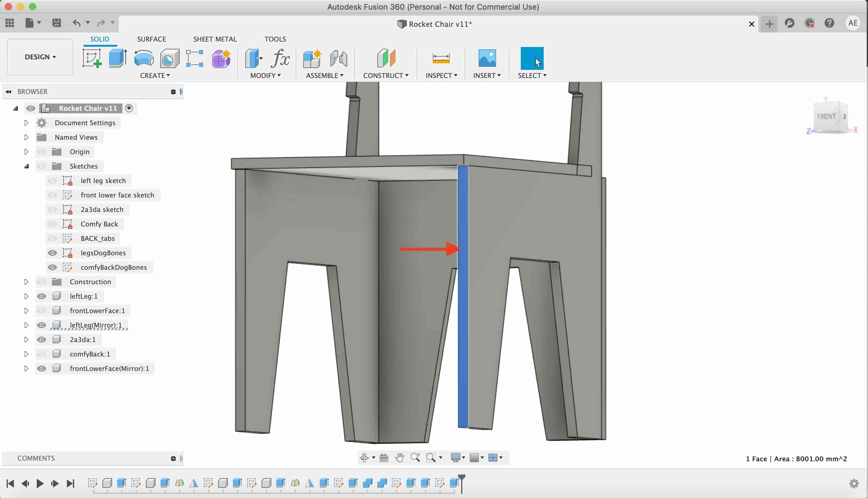Collapse the Sketches folder
This screenshot has width=868, height=498.
click(x=26, y=166)
